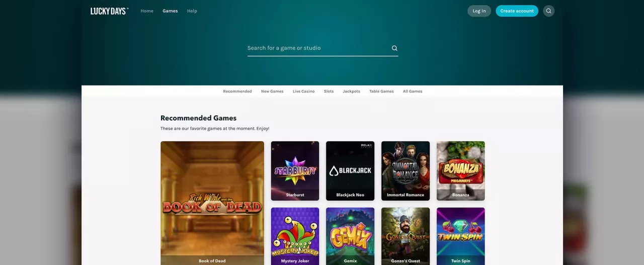Click the Create account button
This screenshot has height=265, width=644.
click(x=517, y=11)
